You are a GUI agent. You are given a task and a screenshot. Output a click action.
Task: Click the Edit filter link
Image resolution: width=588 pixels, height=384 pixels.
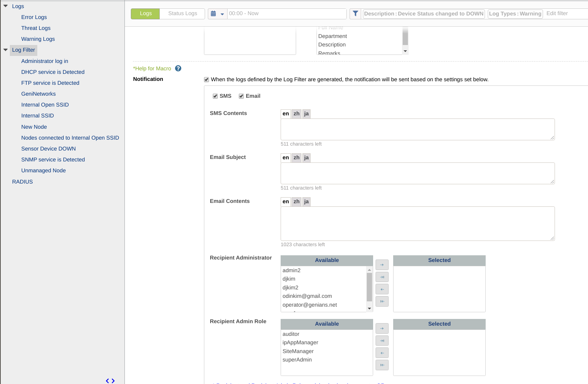click(557, 13)
